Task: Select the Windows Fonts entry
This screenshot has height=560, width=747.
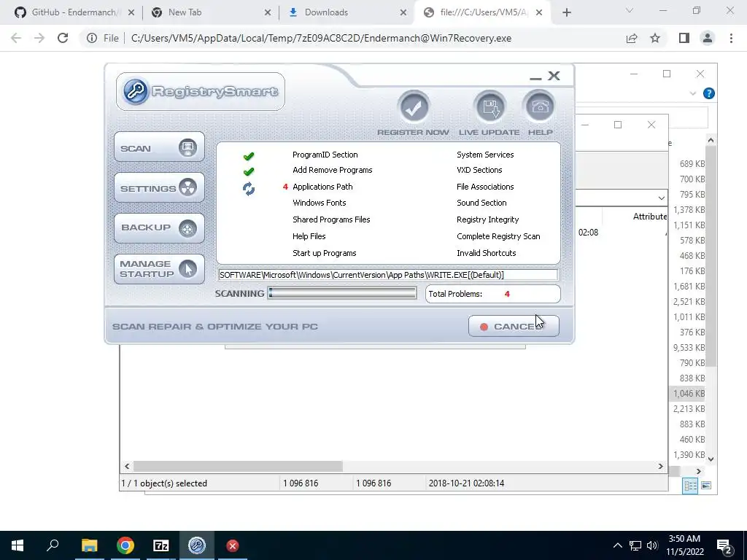Action: [320, 203]
